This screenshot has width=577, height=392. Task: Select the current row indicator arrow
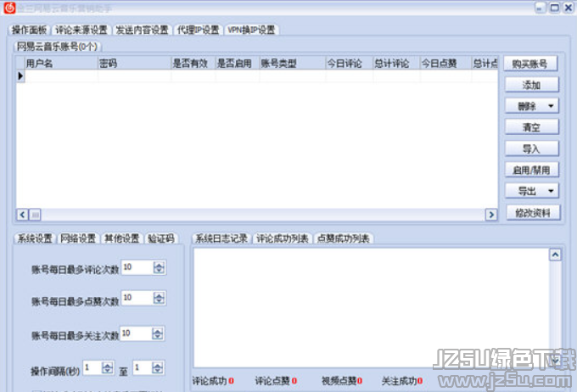20,76
